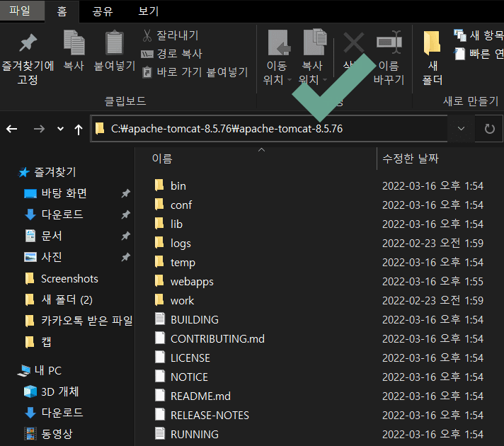Select the conf folder

click(x=181, y=205)
